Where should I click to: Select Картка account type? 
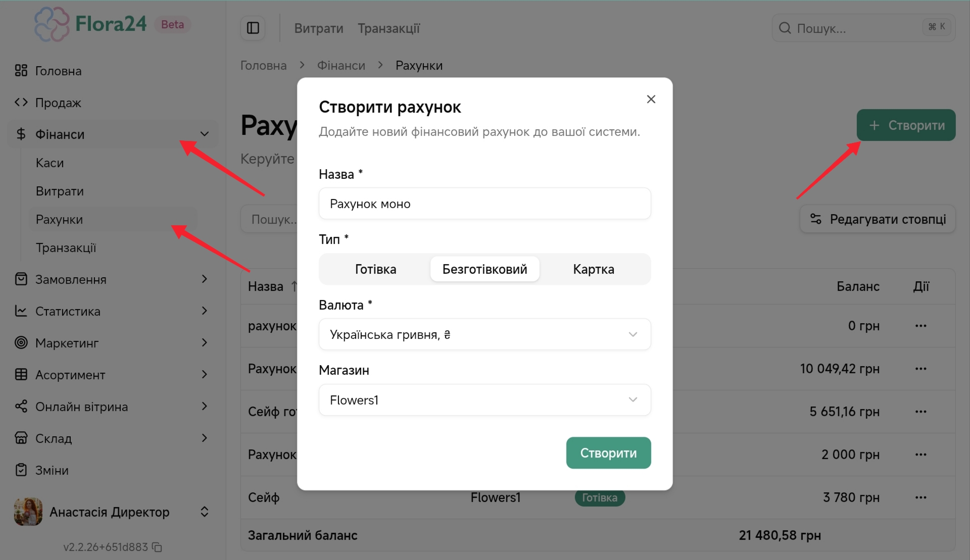point(593,269)
